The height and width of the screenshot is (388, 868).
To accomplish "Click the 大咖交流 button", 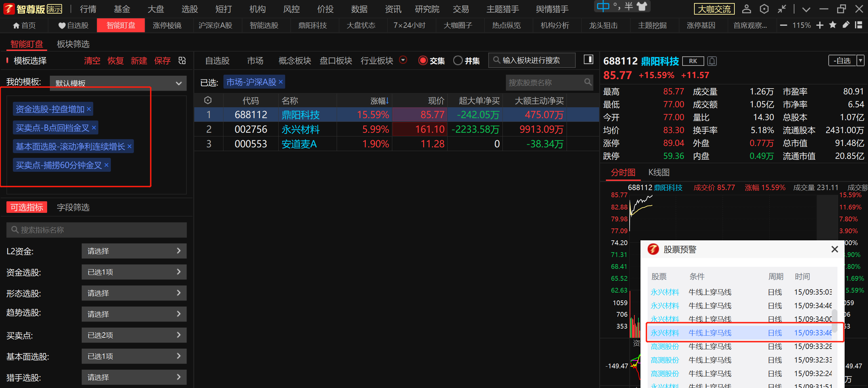I will click(714, 9).
